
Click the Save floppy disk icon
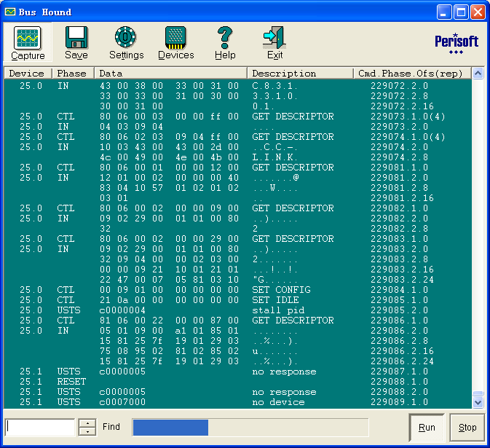pyautogui.click(x=76, y=38)
